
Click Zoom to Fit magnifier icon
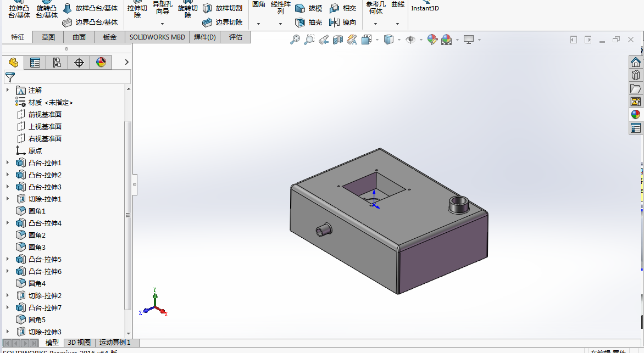click(295, 40)
